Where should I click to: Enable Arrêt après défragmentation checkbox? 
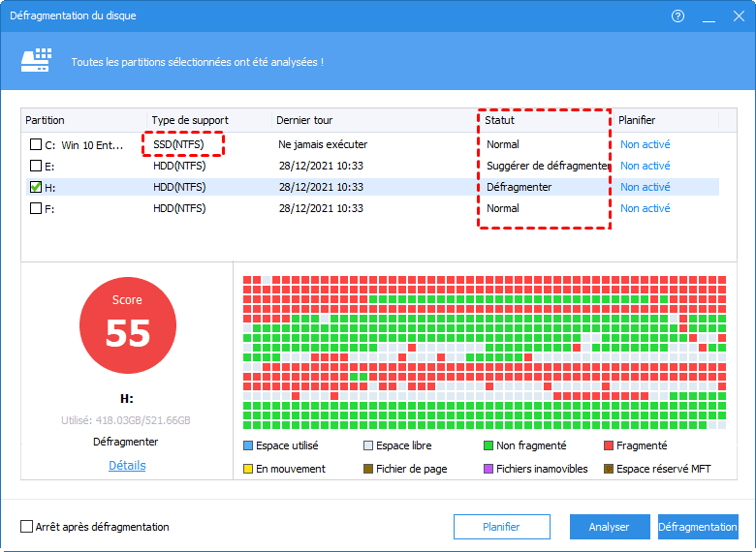[26, 527]
